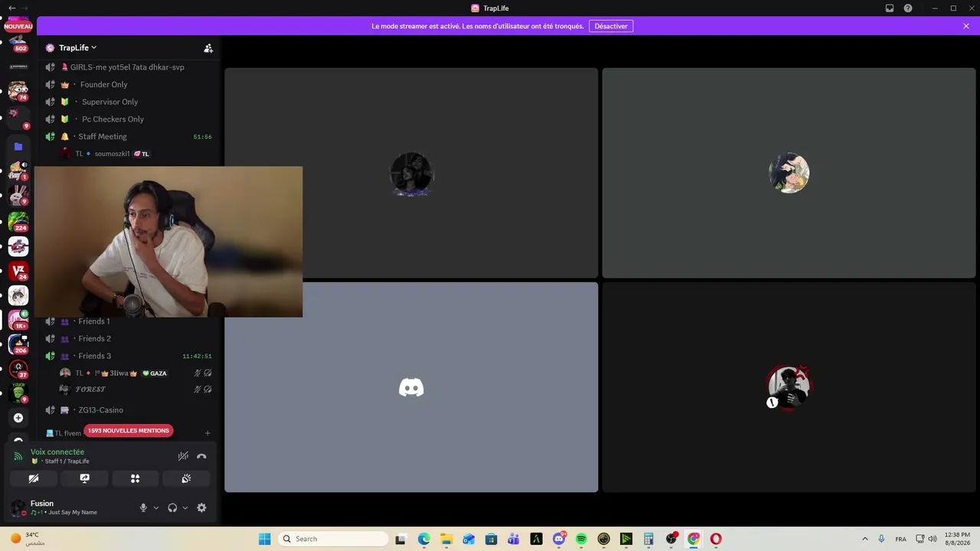Join the Supervisor Only voice channel
Viewport: 980px width, 551px height.
pos(127,102)
